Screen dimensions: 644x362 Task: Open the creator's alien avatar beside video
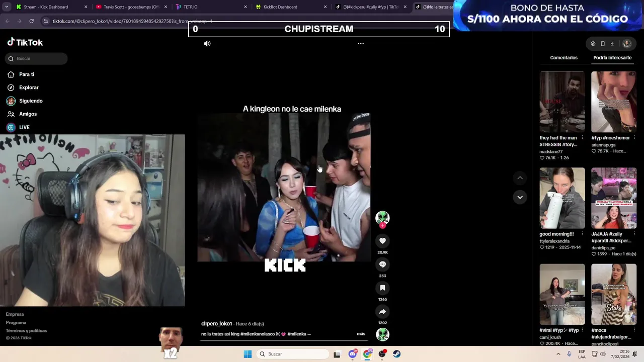(x=382, y=218)
